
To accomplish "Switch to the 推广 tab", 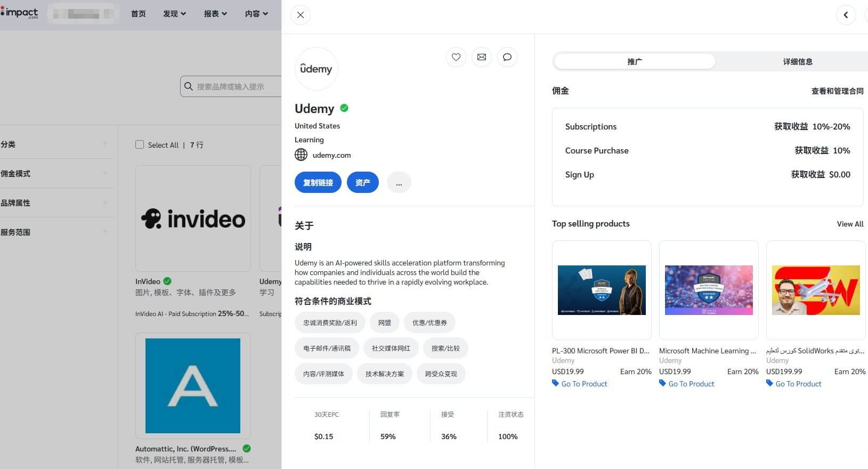I will tap(635, 61).
